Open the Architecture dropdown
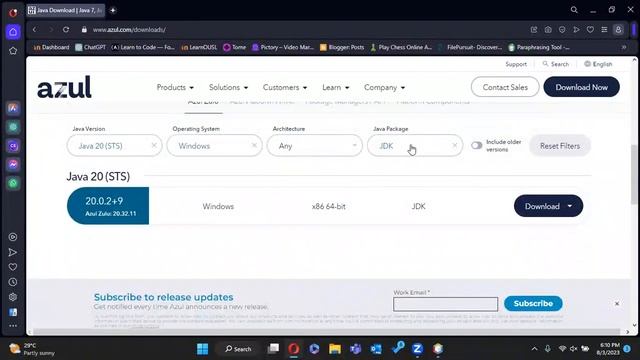Viewport: 640px width, 360px height. (314, 146)
